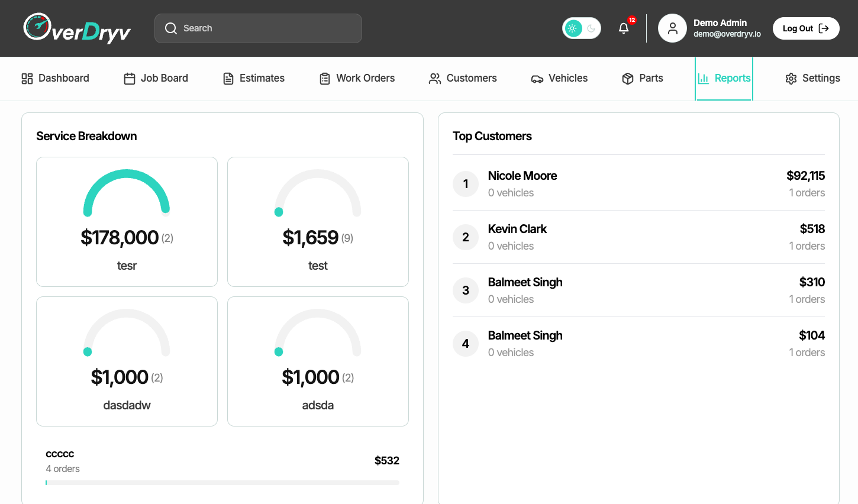Image resolution: width=858 pixels, height=504 pixels.
Task: Click the adsda service gauge arc
Action: pyautogui.click(x=318, y=332)
